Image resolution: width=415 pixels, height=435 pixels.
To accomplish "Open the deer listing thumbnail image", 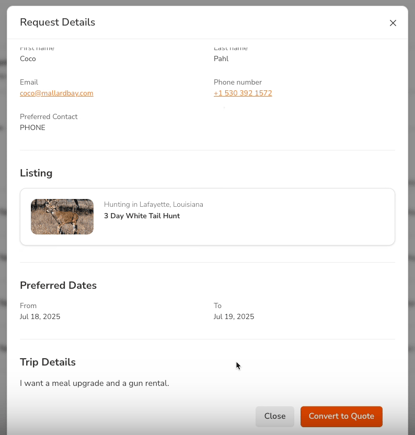I will coord(62,217).
